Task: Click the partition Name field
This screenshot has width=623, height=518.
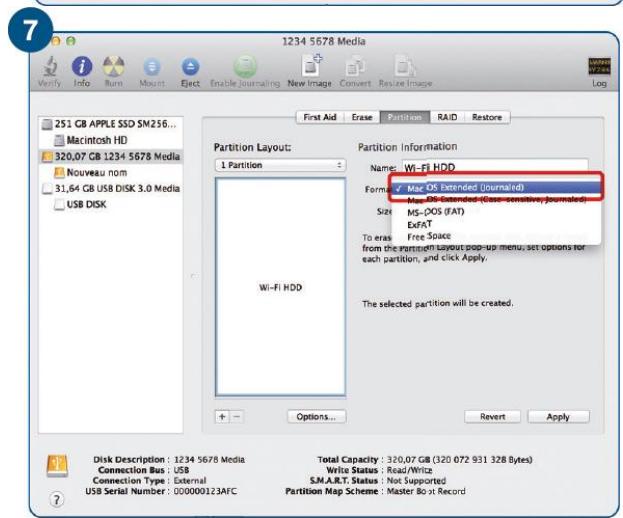Action: click(495, 167)
